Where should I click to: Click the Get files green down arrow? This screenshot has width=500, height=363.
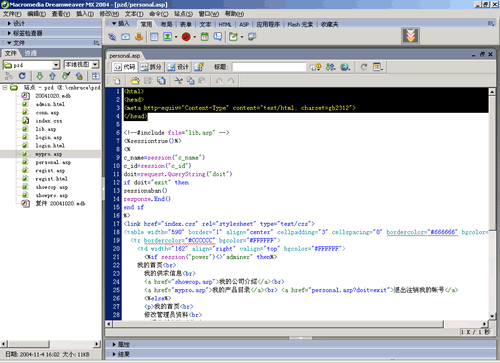(39, 76)
